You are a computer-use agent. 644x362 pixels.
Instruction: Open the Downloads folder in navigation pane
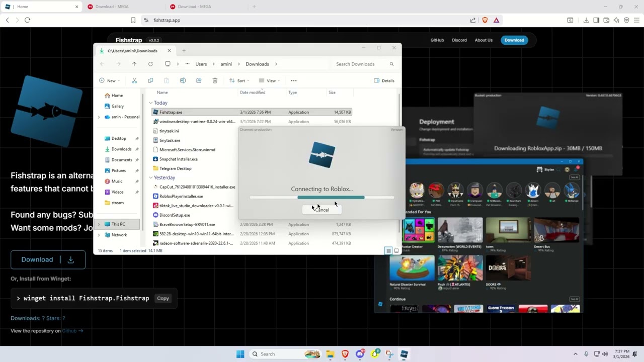pyautogui.click(x=121, y=149)
